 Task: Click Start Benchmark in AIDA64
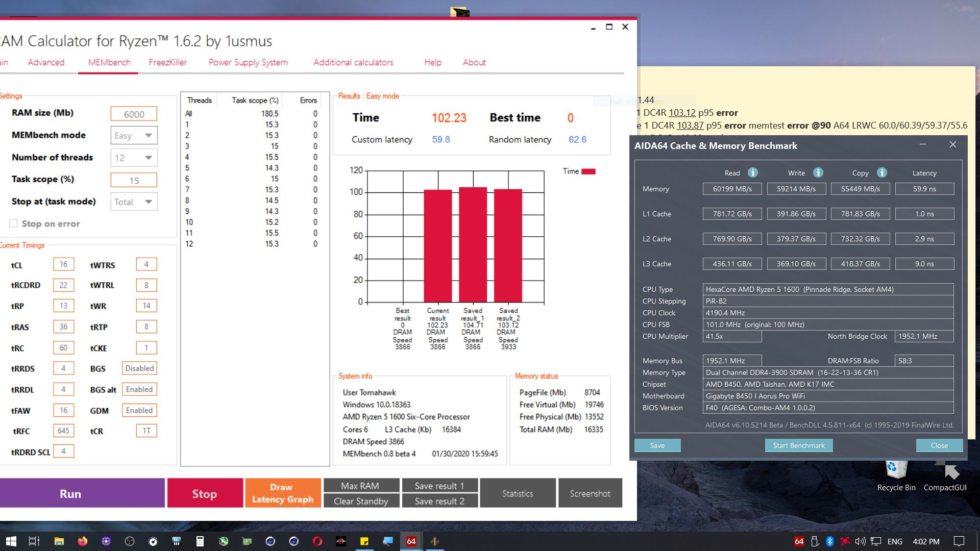click(798, 445)
